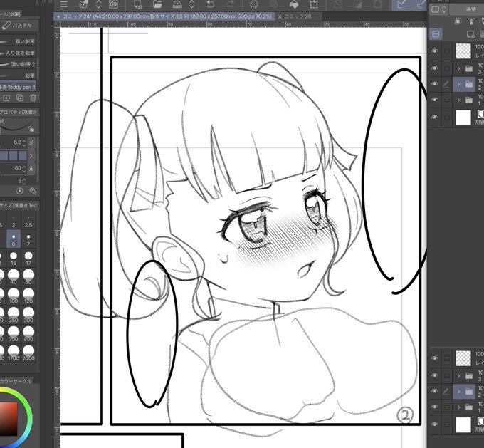
Task: Expand folder 3 in upper layer list
Action: [x=458, y=68]
